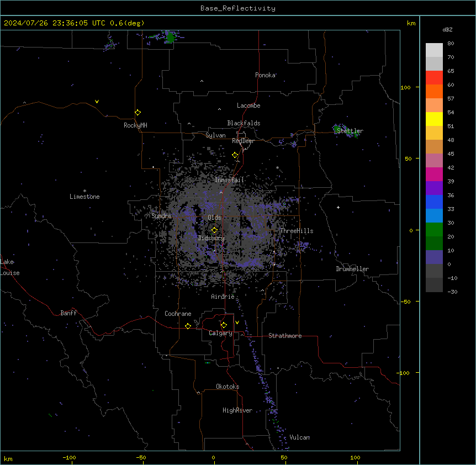
Task: Click the Ponoka city label
Action: [265, 75]
